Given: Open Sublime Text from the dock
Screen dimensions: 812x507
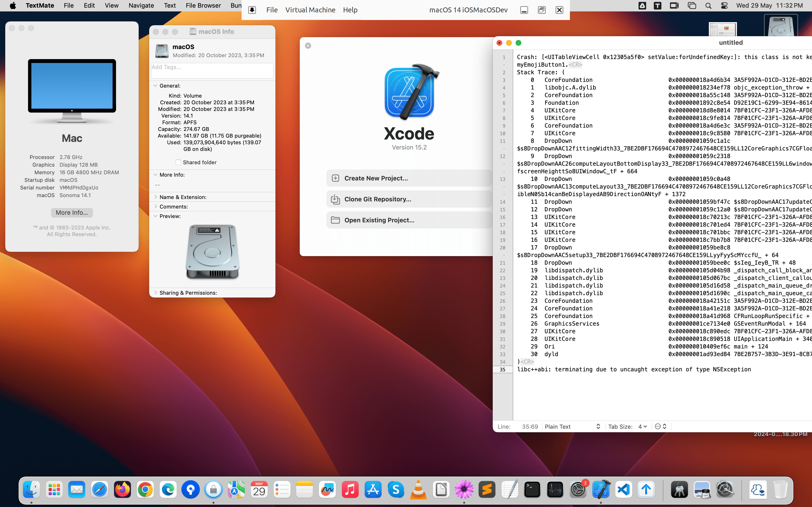Looking at the screenshot, I should coord(487,490).
